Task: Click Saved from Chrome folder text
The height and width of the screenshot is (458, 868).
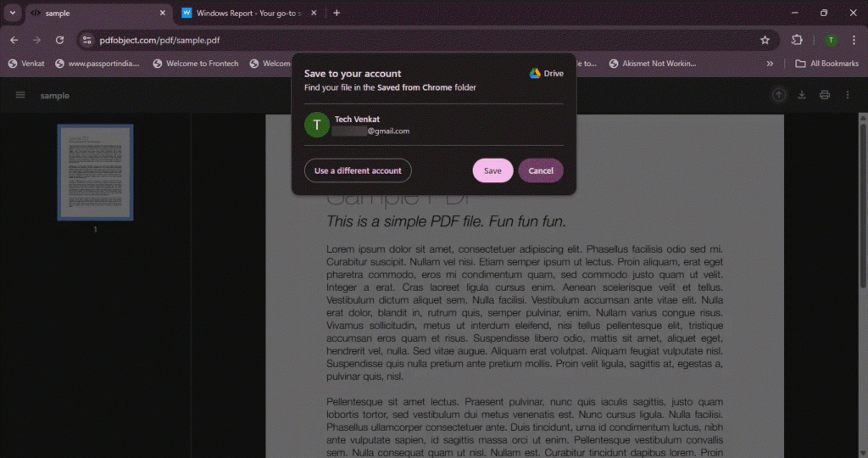Action: pos(414,87)
